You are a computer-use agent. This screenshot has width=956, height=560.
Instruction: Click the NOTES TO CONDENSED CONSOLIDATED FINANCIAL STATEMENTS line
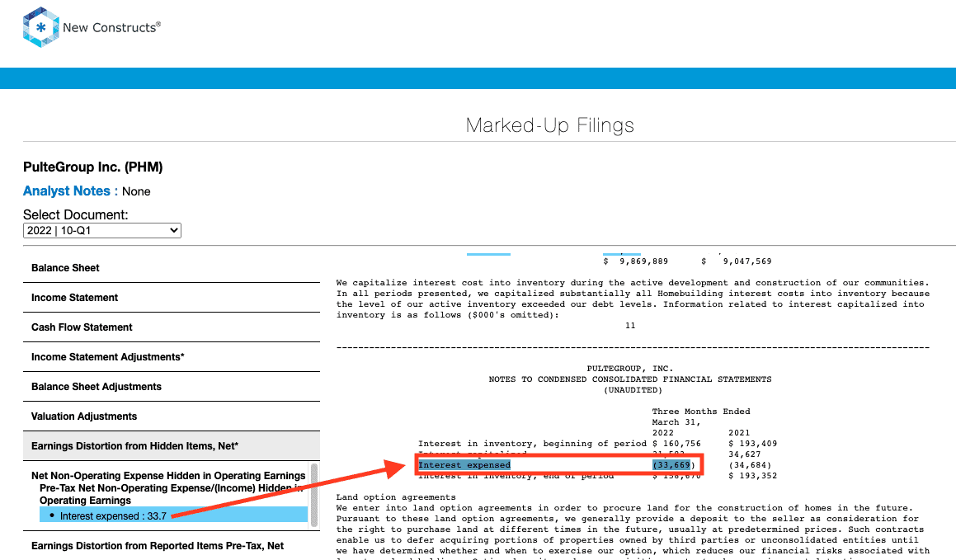[630, 379]
